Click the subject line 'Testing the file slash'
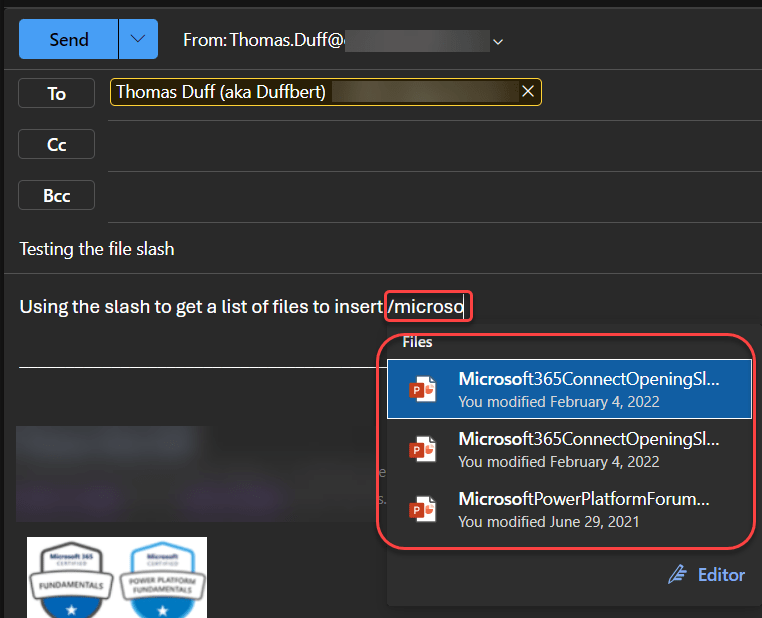The height and width of the screenshot is (618, 762). click(97, 249)
